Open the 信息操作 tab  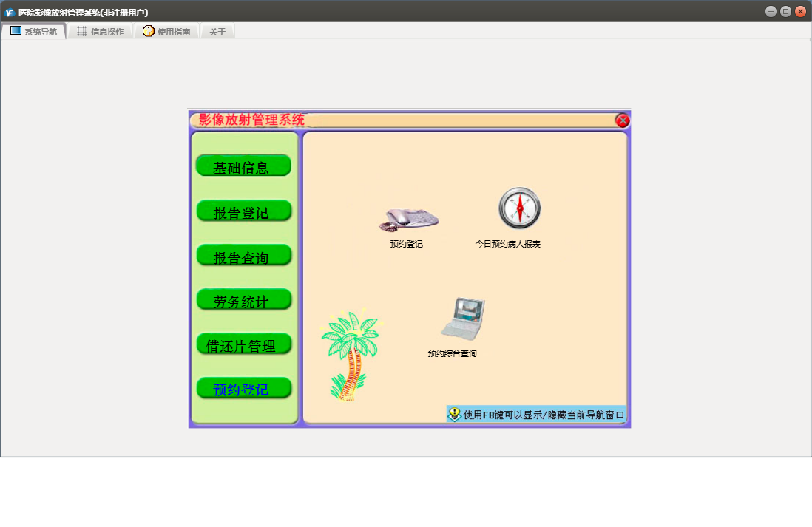[x=100, y=32]
